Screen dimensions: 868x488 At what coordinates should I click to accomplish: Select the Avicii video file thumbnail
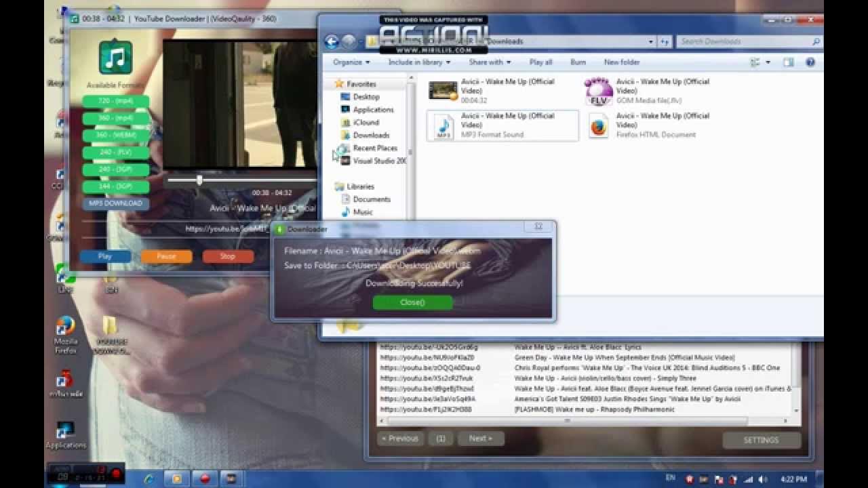point(443,90)
